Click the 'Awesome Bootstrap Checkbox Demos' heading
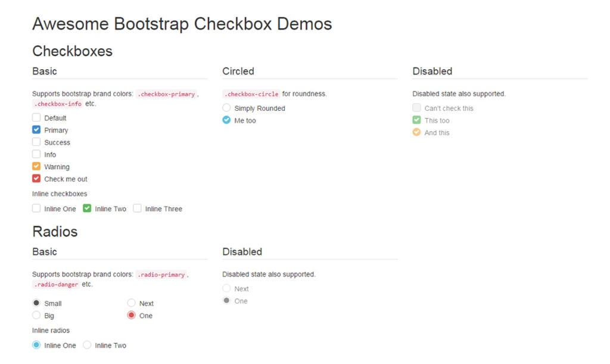This screenshot has width=610, height=364. click(x=183, y=24)
